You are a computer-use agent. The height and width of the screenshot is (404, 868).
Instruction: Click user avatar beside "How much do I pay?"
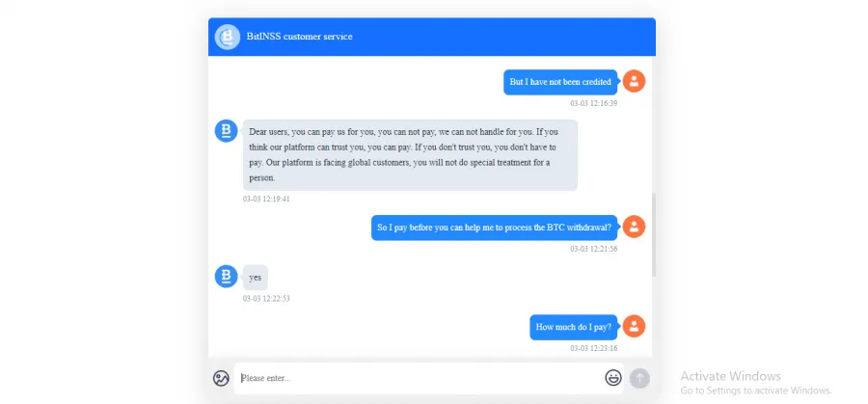pos(634,327)
